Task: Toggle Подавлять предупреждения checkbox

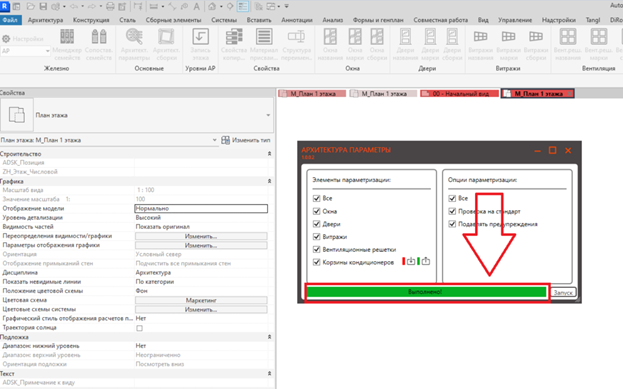Action: tap(452, 224)
